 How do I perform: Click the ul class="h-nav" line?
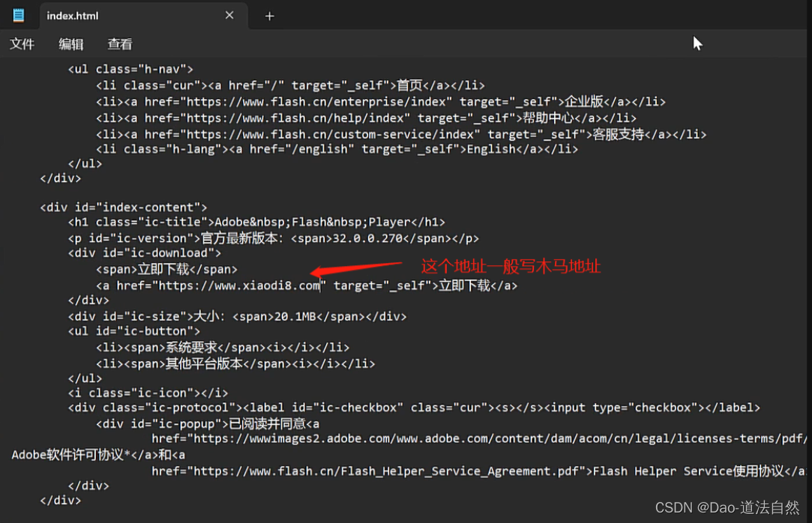coord(130,69)
